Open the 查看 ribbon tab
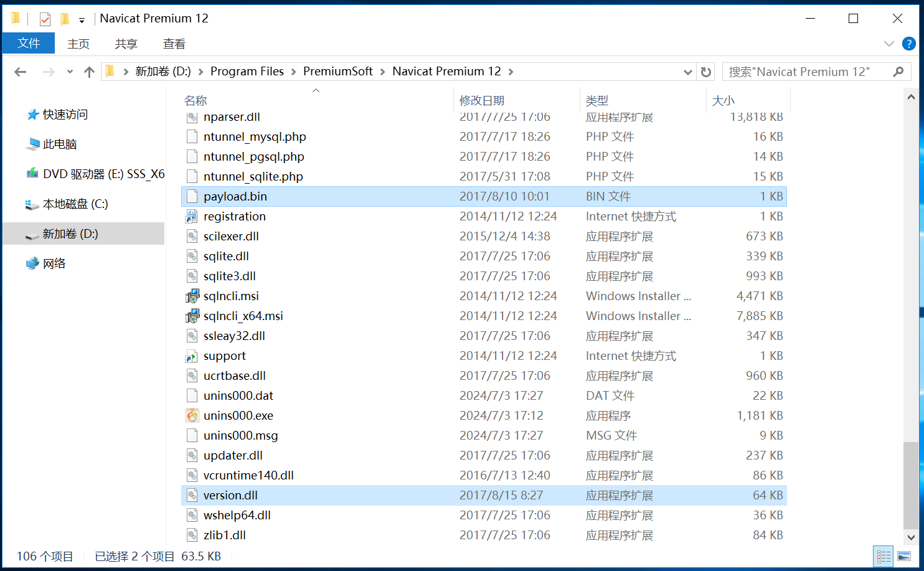This screenshot has width=924, height=571. tap(174, 44)
